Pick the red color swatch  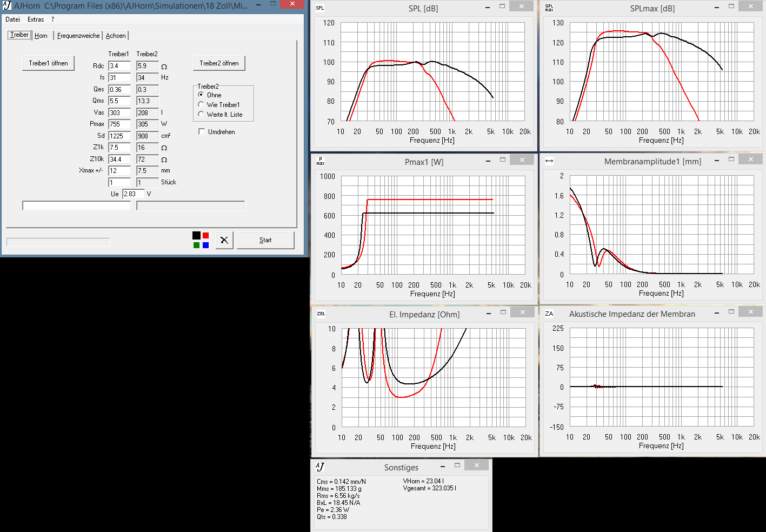click(206, 235)
